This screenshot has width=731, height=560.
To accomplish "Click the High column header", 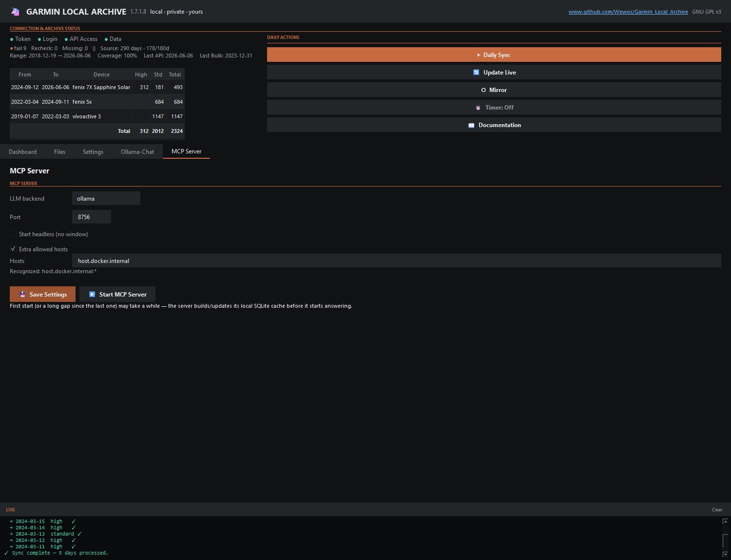I will click(141, 75).
